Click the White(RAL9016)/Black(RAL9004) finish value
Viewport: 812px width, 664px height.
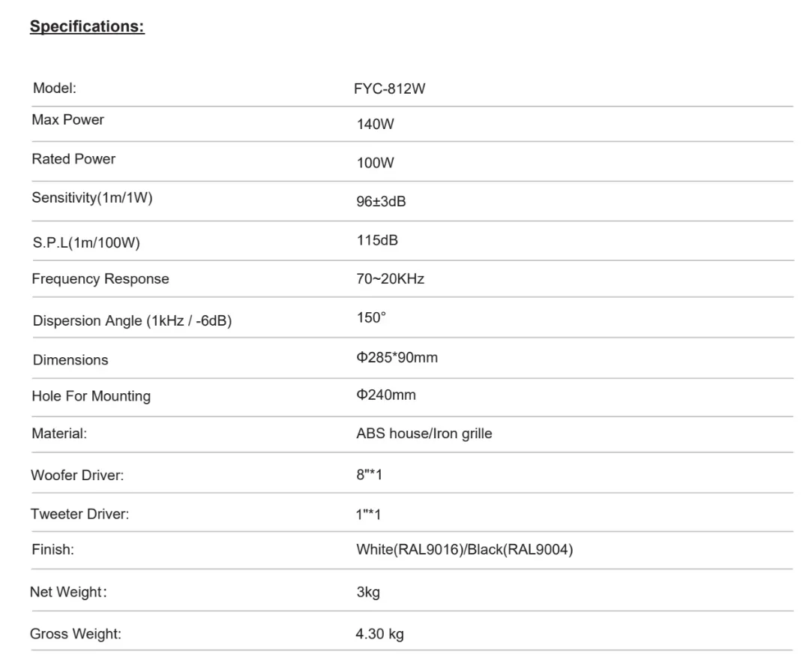tap(464, 550)
